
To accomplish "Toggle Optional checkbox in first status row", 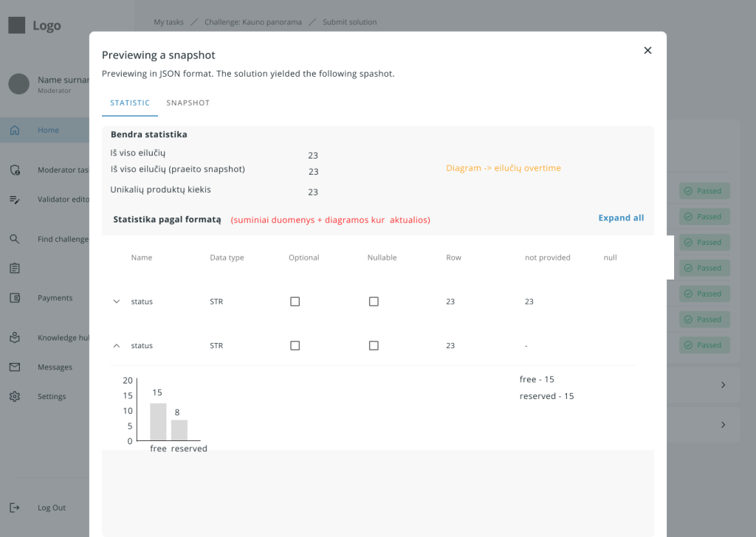I will [295, 302].
